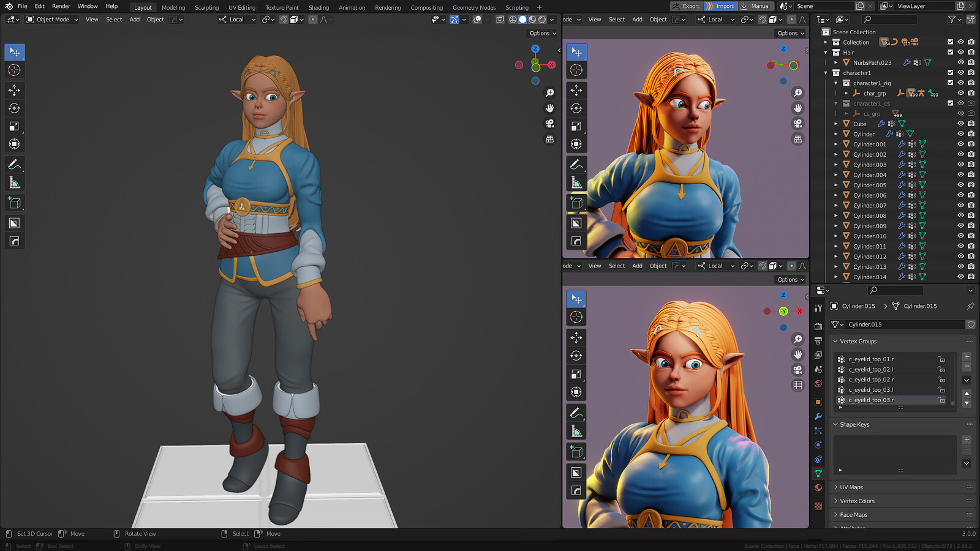The width and height of the screenshot is (980, 551).
Task: Click the Import button in top bar
Action: 720,6
